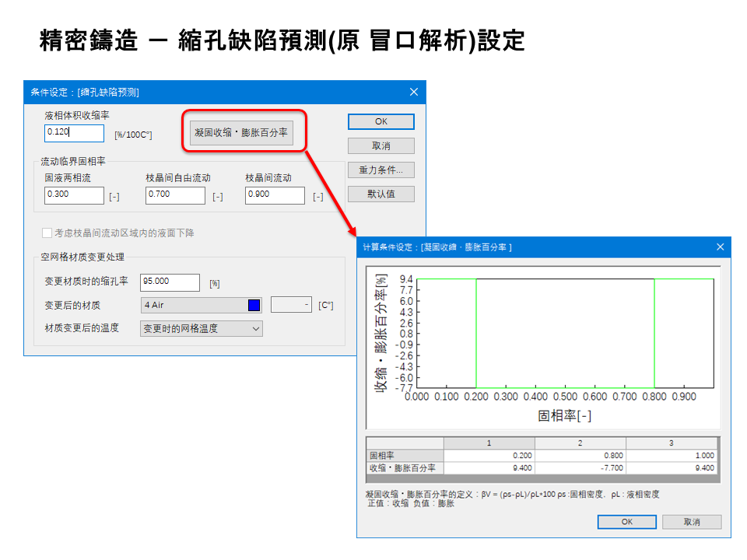Click OK in the 计算条件设定 dialog
This screenshot has height=560, width=747.
(627, 522)
